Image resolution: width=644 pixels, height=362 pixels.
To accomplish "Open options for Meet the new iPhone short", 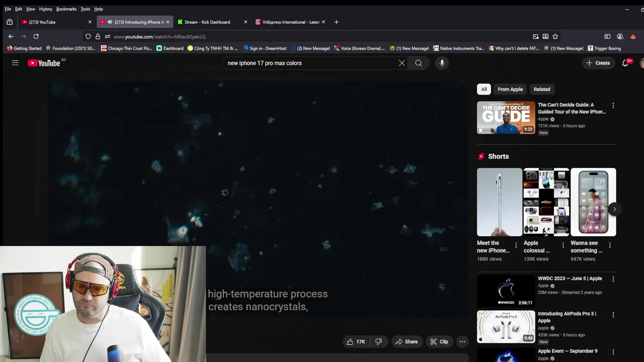I will click(516, 245).
